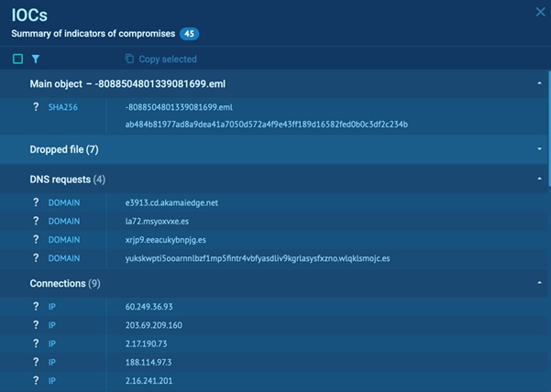
Task: Click question mark beside la72.msyoxvxe.es
Action: point(34,221)
